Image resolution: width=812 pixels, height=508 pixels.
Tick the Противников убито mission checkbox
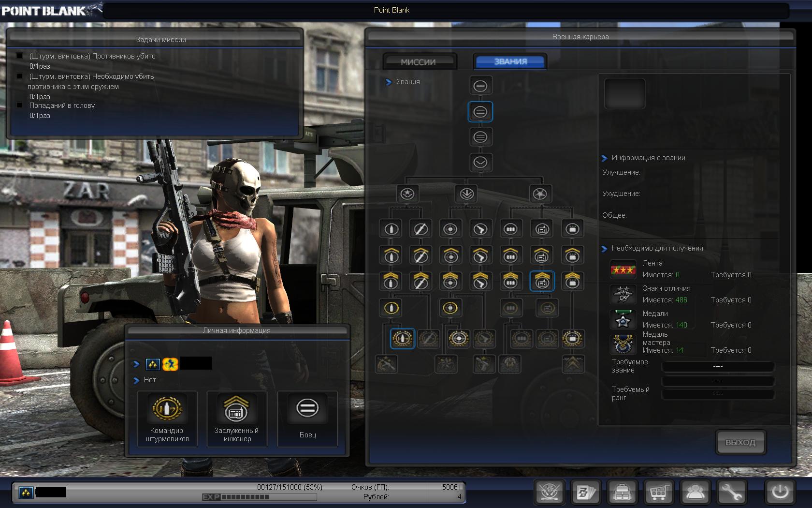coord(20,56)
